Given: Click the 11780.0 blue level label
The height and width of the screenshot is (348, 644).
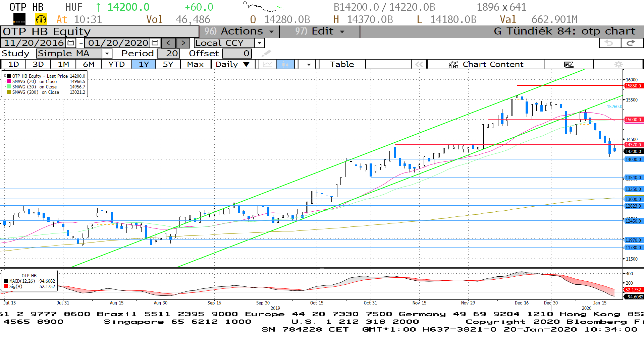Looking at the screenshot, I should (633, 248).
